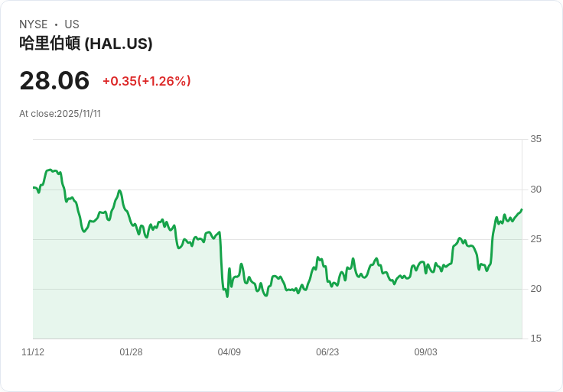
Task: Click the 09/03 date on x-axis
Action: pyautogui.click(x=425, y=352)
